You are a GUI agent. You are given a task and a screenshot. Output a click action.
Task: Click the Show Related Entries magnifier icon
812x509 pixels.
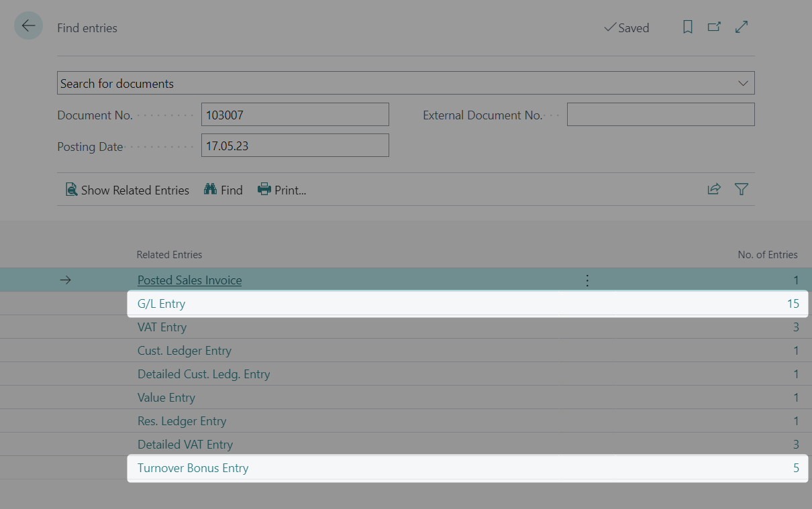[x=71, y=190]
